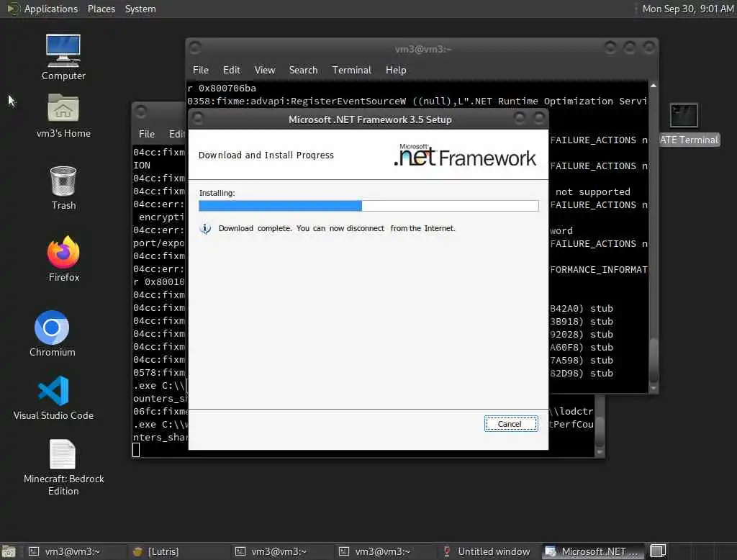Launch Chromium from the desktop
Viewport: 737px width, 560px height.
coord(52,333)
